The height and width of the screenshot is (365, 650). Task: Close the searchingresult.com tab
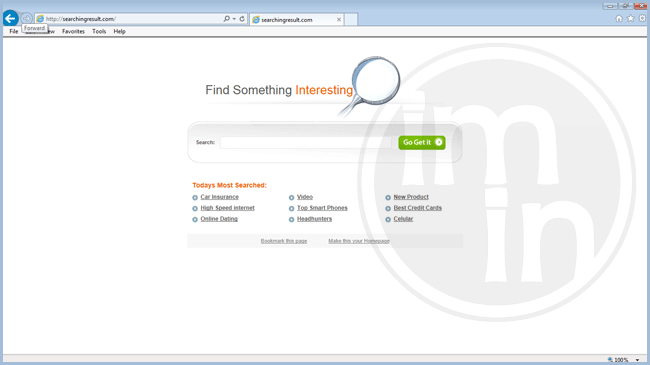pos(339,19)
